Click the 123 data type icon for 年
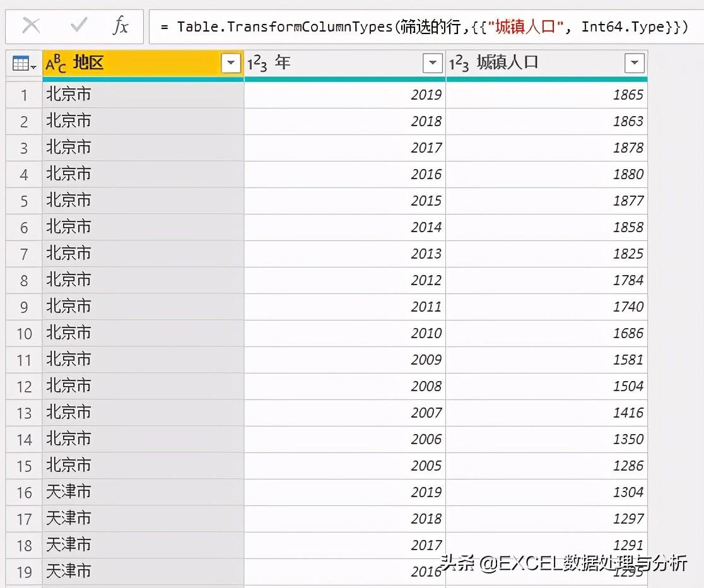The image size is (704, 588). point(257,64)
